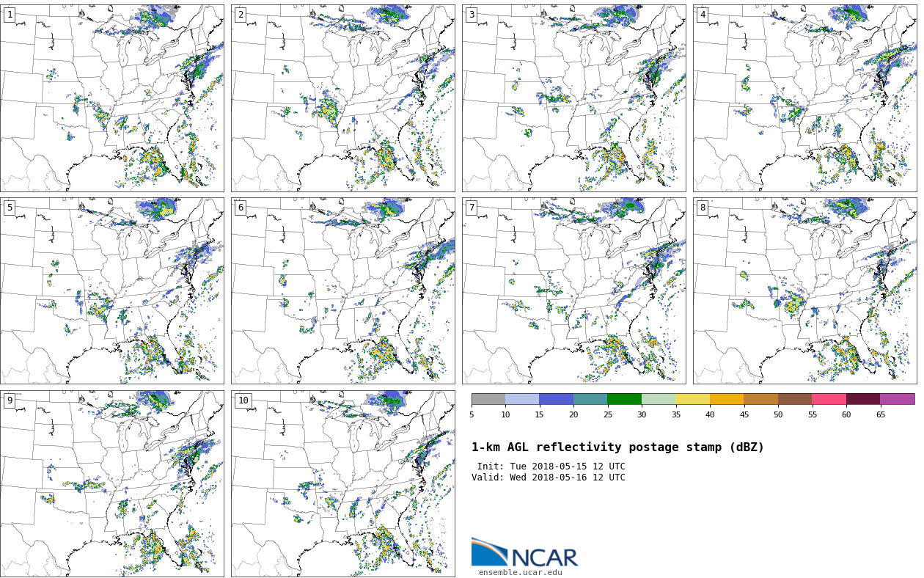Click the panel number label '10'
This screenshot has height=578, width=924.
pyautogui.click(x=243, y=400)
